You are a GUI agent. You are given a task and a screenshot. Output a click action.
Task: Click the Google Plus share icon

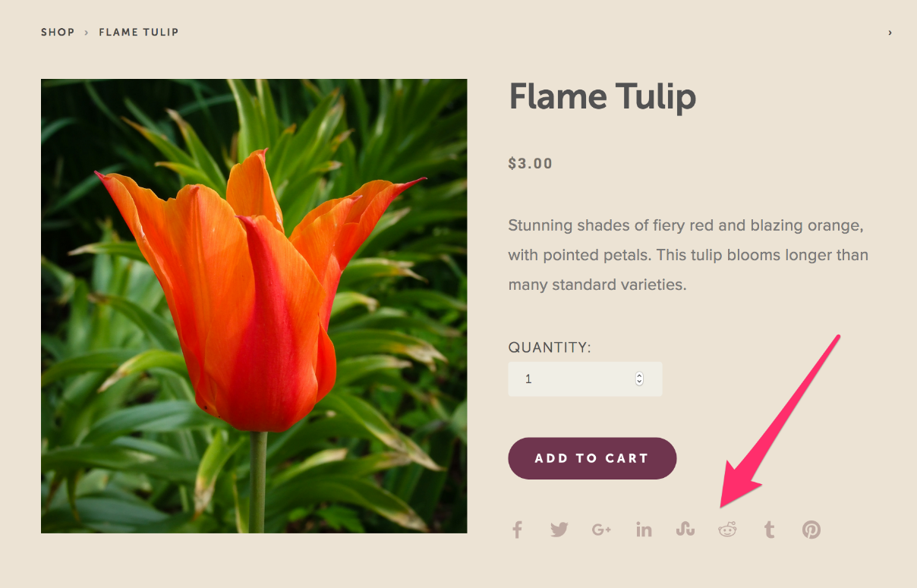[602, 530]
